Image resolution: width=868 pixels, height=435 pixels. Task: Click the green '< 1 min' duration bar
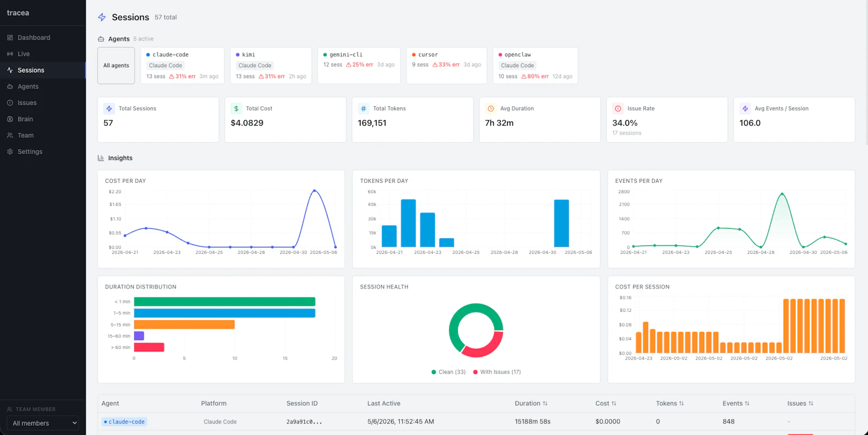[x=225, y=302]
